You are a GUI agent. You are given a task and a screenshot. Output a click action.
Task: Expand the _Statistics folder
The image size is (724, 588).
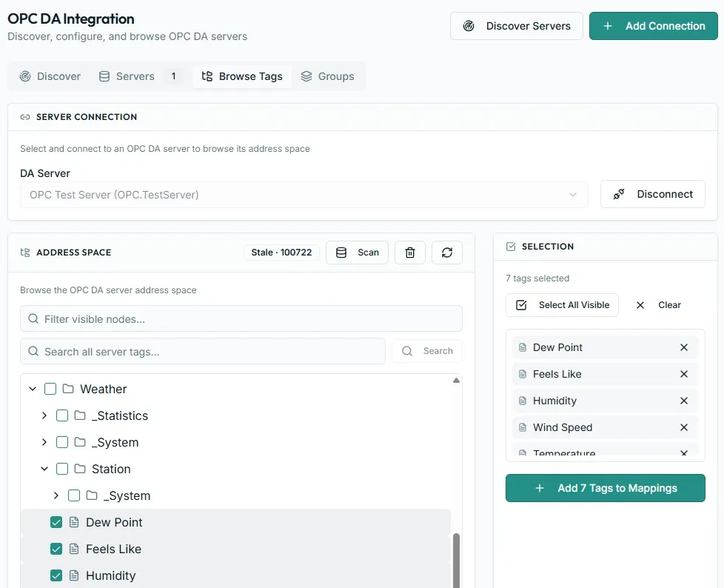tap(44, 415)
